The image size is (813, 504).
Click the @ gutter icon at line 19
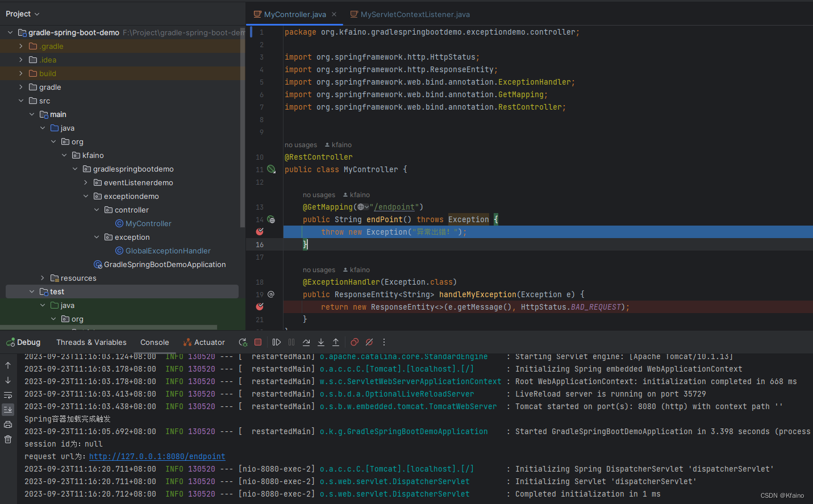[271, 294]
